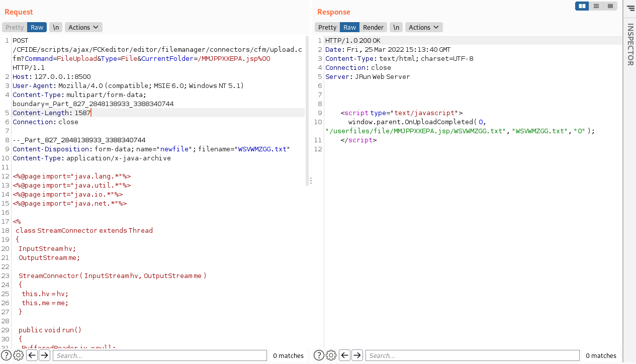The image size is (636, 364).
Task: Click the window.parent.OnUploadCompleted line
Action: 417,122
